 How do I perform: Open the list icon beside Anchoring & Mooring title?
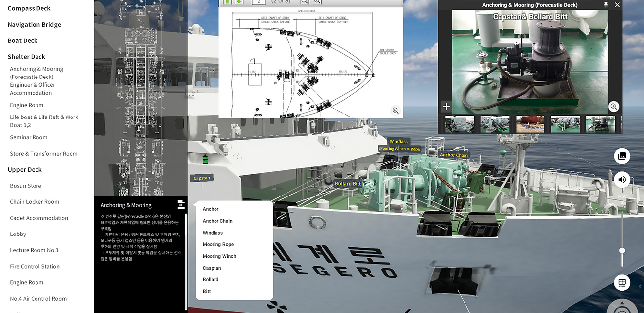181,205
